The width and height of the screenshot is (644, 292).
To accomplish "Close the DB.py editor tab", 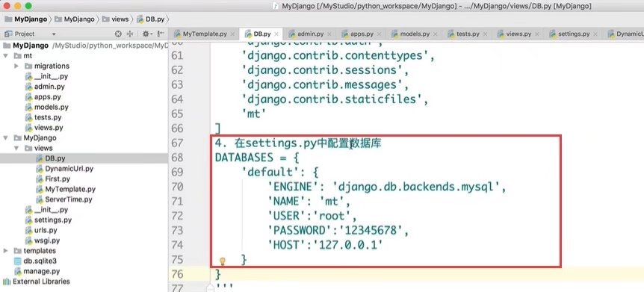I will point(277,34).
